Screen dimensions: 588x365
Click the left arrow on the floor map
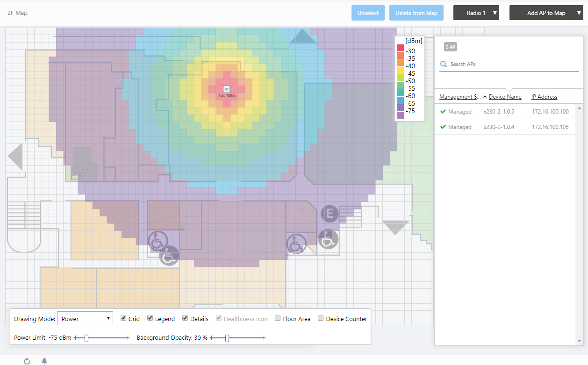coord(15,157)
